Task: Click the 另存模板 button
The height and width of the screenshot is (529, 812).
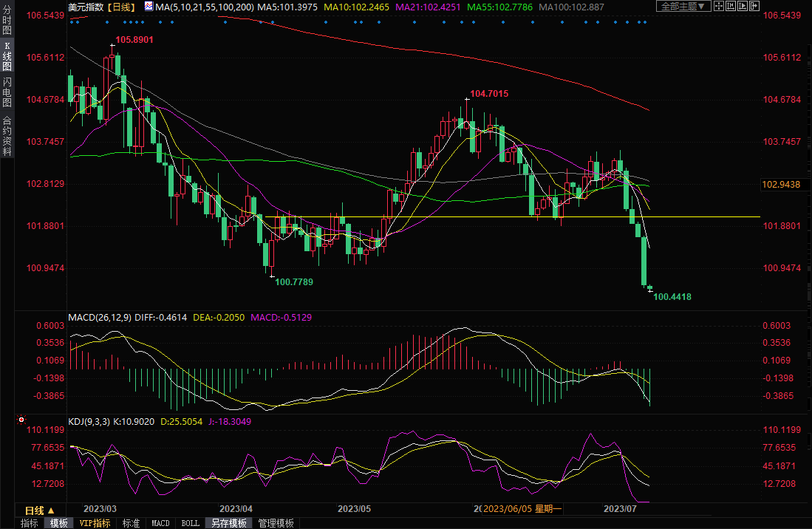Action: click(229, 523)
